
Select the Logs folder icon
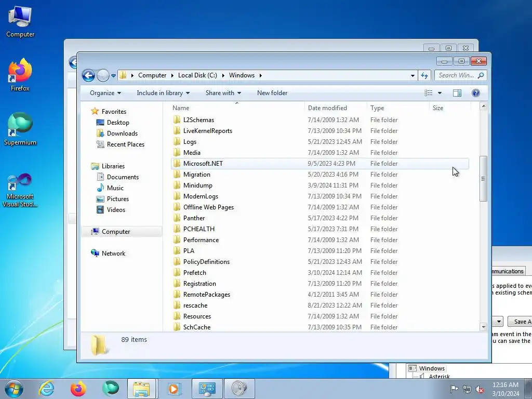[177, 141]
